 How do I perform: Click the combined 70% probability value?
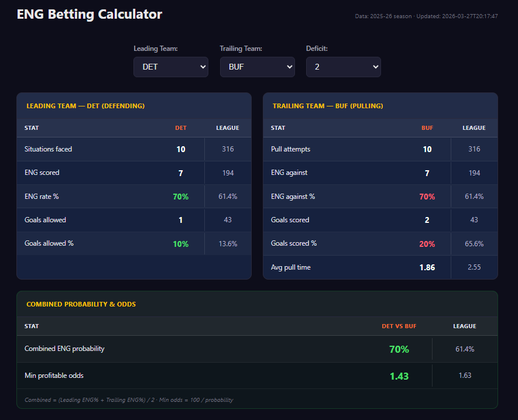pyautogui.click(x=399, y=349)
